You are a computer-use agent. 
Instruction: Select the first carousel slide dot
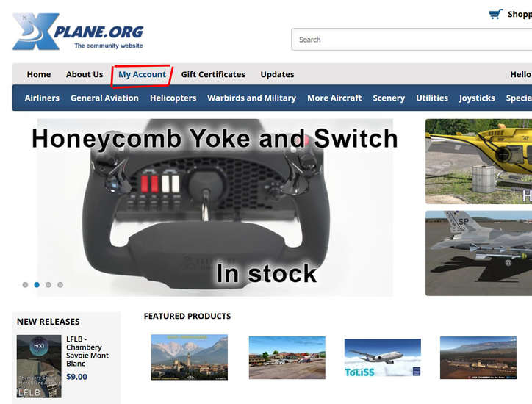(25, 284)
